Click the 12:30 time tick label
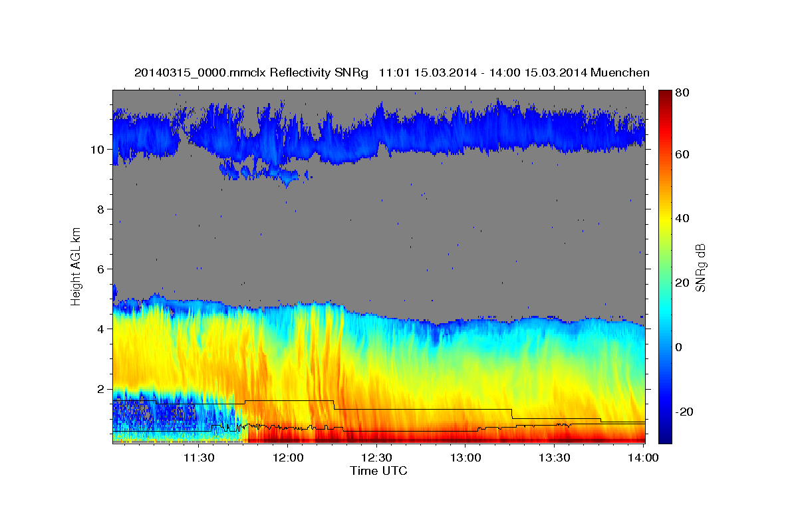 pyautogui.click(x=376, y=458)
